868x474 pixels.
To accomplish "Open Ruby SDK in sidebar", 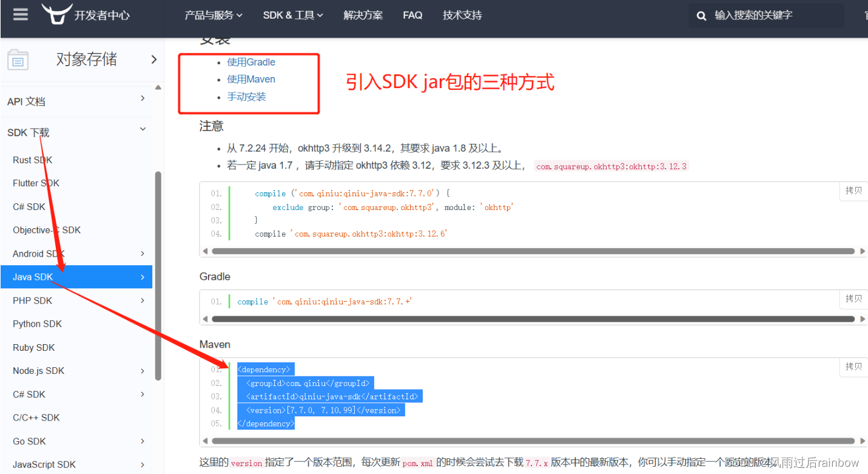I will (x=34, y=348).
